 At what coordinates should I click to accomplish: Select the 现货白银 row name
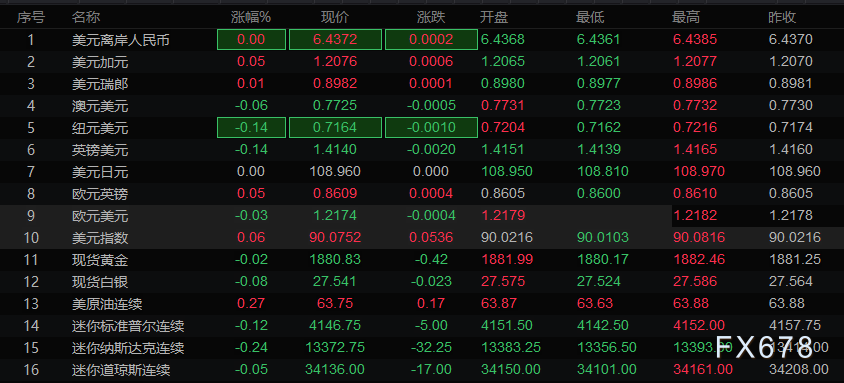100,282
